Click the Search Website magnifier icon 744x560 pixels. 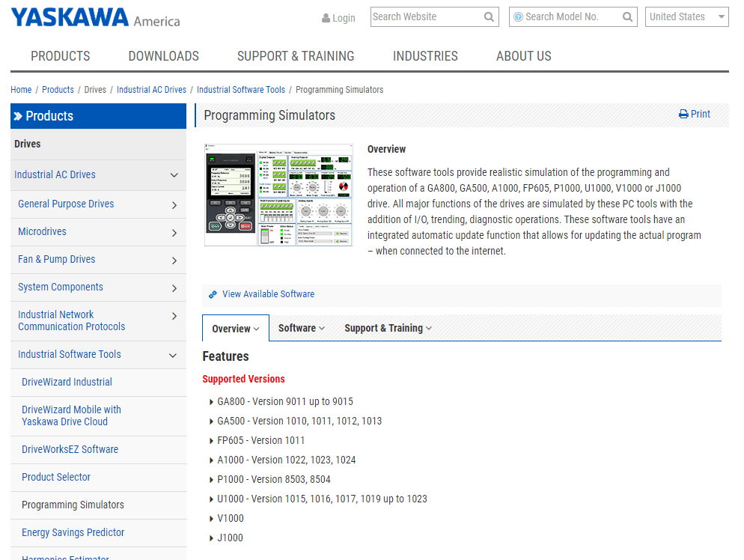pos(489,17)
